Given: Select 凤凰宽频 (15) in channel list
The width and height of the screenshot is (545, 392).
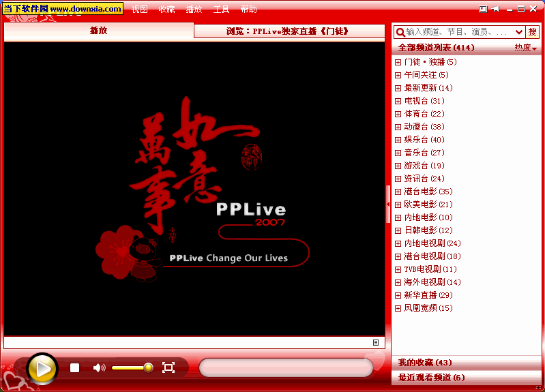Looking at the screenshot, I should pos(428,308).
